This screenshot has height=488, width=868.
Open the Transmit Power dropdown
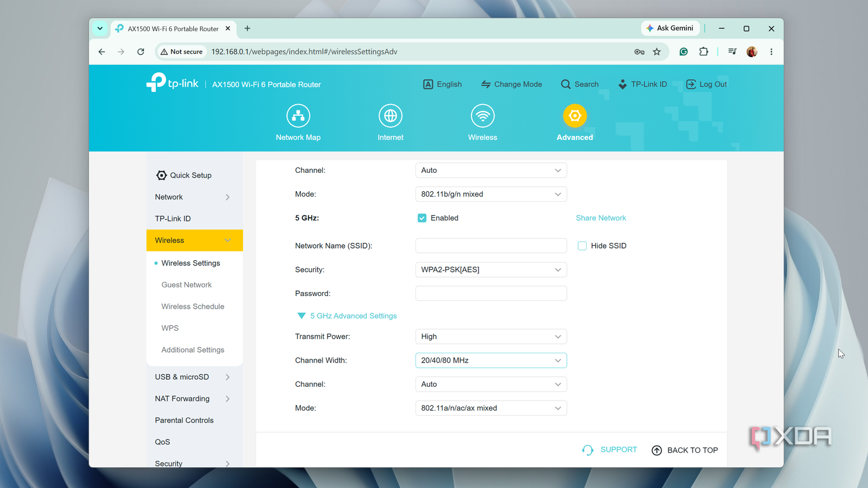491,337
